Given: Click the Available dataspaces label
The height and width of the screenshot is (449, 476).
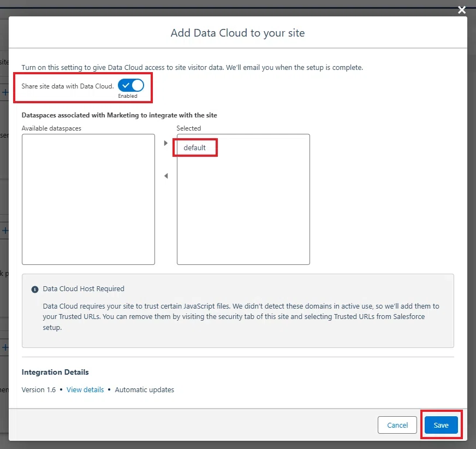Looking at the screenshot, I should [51, 128].
